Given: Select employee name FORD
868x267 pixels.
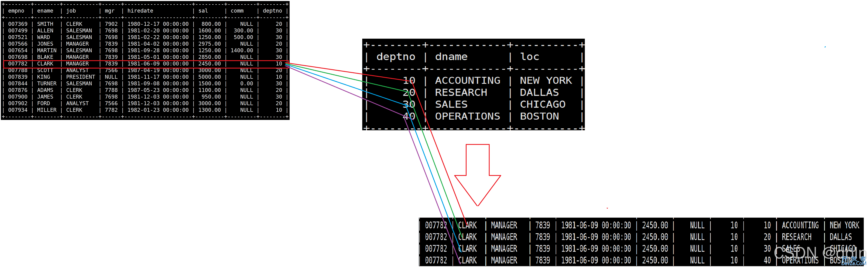Looking at the screenshot, I should (x=43, y=103).
